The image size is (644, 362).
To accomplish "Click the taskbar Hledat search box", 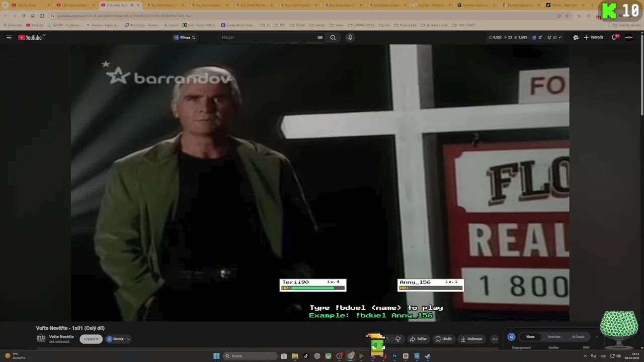I will [x=250, y=356].
